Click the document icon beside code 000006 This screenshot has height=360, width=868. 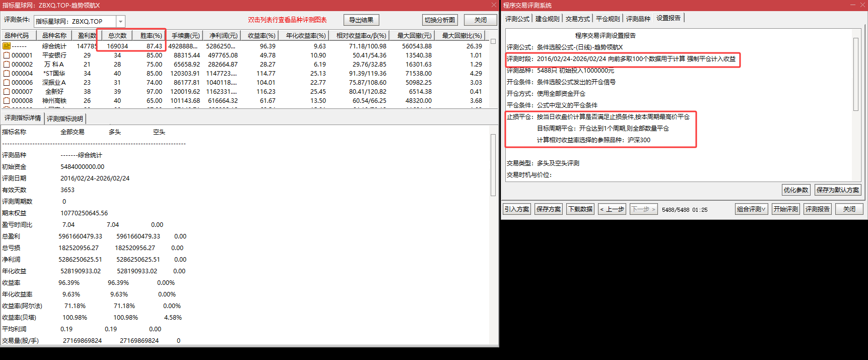pyautogui.click(x=7, y=83)
